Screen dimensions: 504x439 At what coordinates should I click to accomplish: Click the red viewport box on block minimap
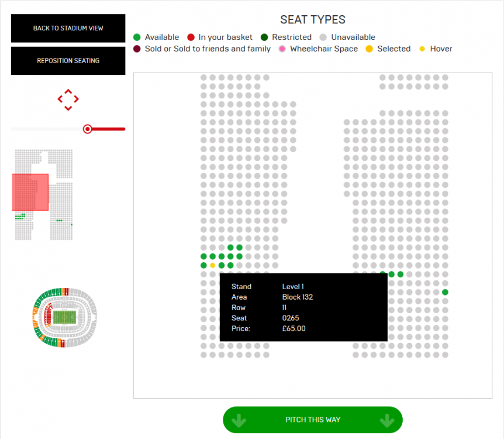tap(30, 192)
